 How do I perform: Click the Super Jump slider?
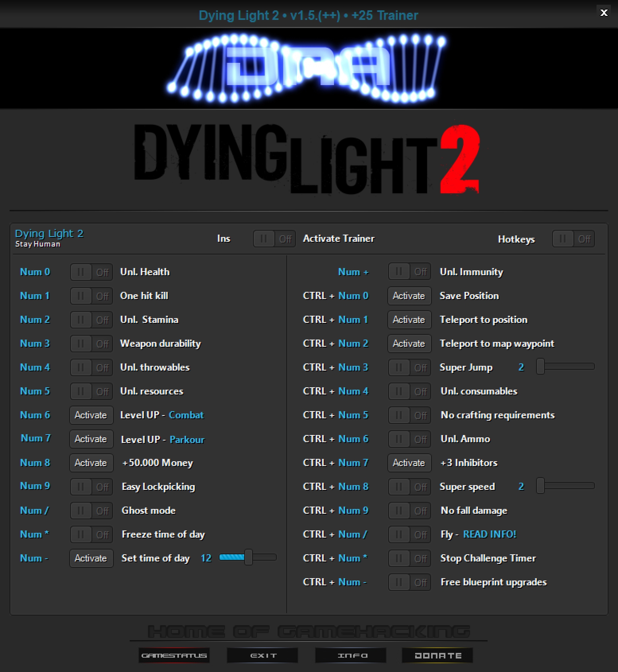pos(565,367)
